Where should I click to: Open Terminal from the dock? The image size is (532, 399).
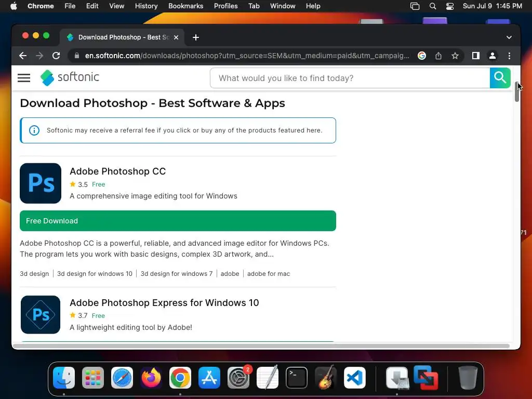[x=297, y=378]
